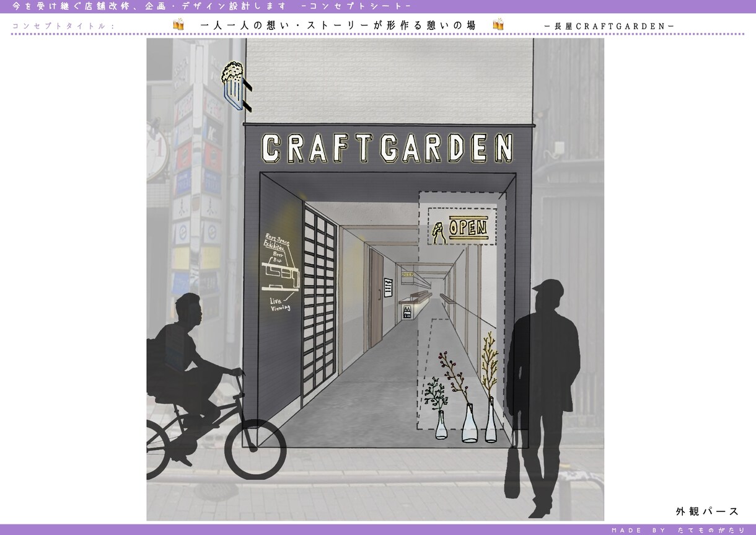Click the Live Viewing label on the floor map

(x=281, y=304)
